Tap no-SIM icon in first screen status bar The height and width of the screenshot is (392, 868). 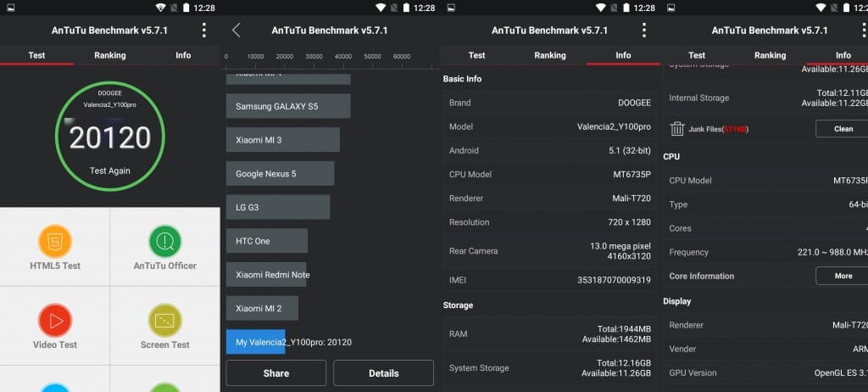[174, 8]
